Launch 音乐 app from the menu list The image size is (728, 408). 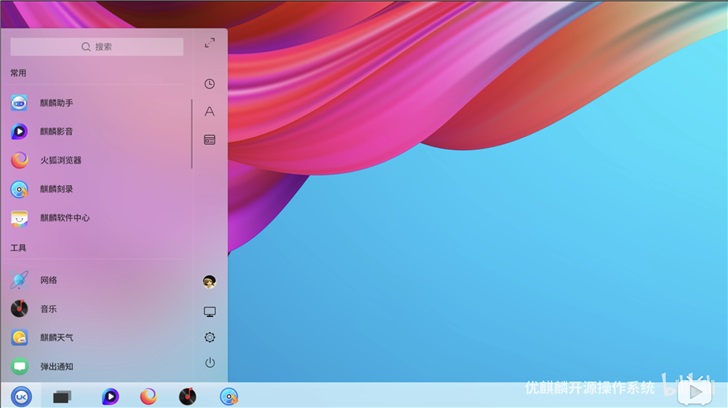[x=48, y=309]
